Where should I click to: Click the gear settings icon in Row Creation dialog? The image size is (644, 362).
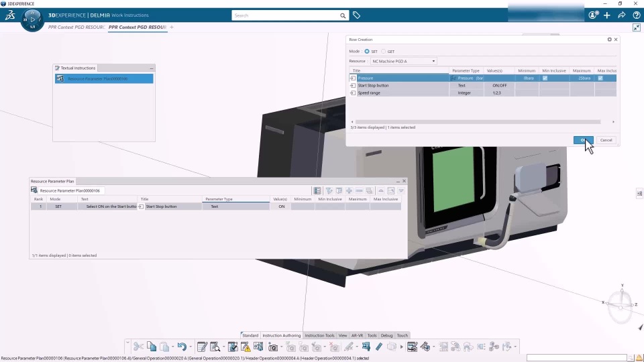tap(610, 40)
